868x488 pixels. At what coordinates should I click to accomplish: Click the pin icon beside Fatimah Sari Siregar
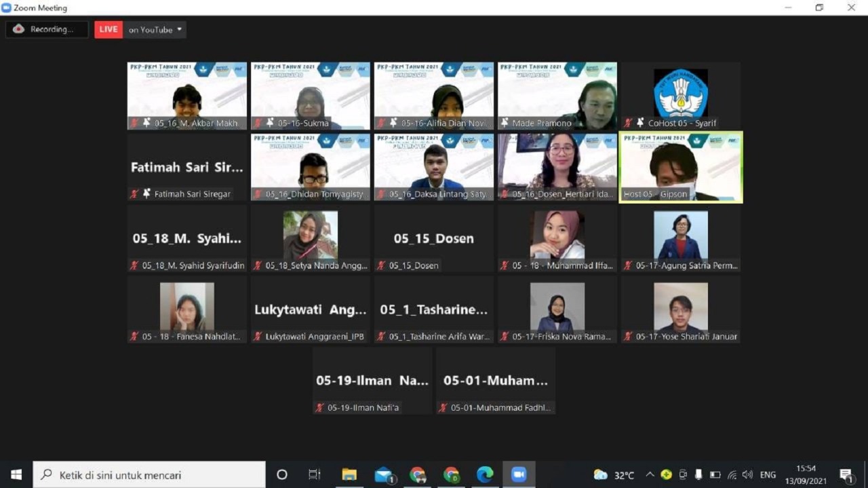(146, 194)
